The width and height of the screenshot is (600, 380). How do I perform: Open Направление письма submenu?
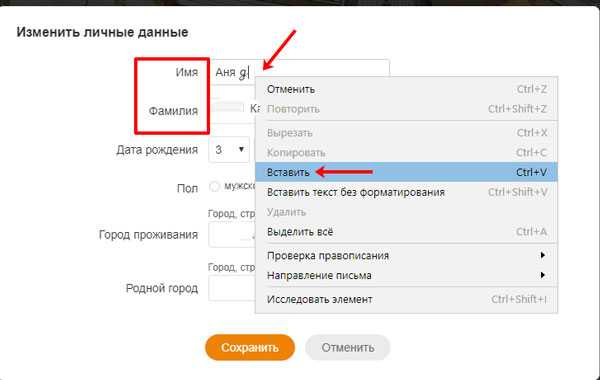point(406,276)
